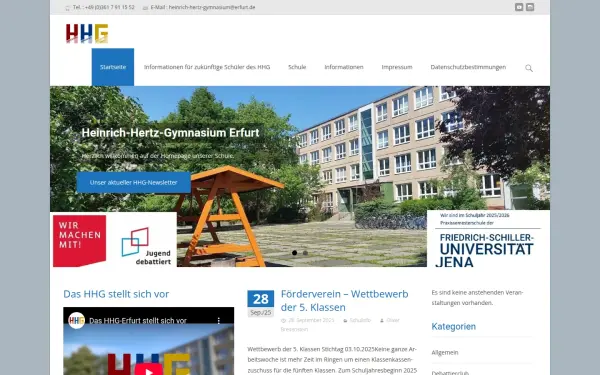Click the school e-mail address link

(x=212, y=7)
